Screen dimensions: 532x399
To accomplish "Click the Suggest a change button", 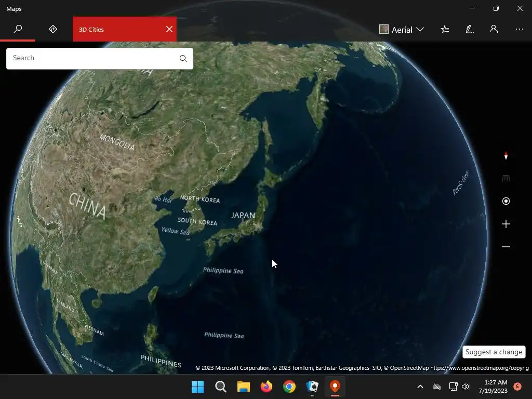I will coord(494,352).
